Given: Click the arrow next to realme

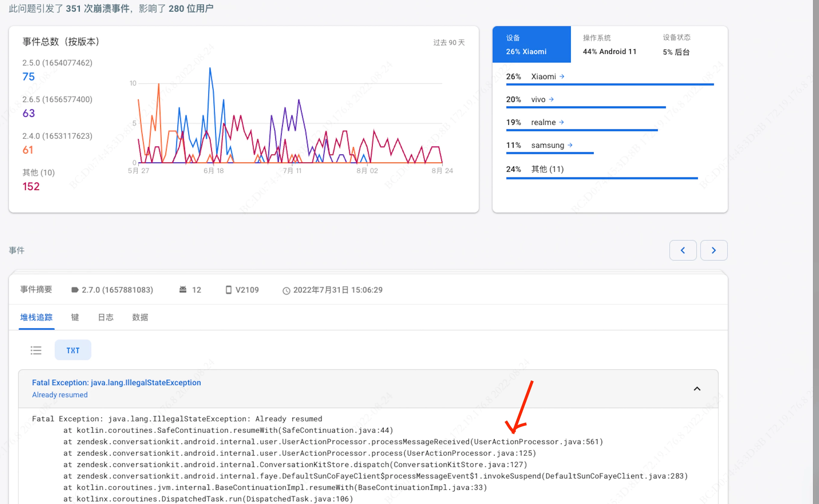Looking at the screenshot, I should click(561, 122).
